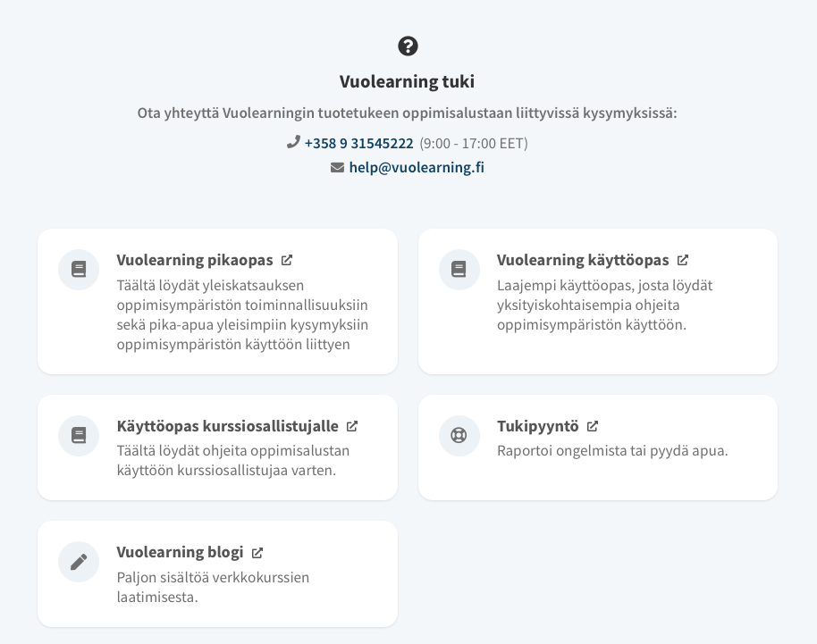
Task: Click the question mark help icon
Action: pyautogui.click(x=408, y=46)
